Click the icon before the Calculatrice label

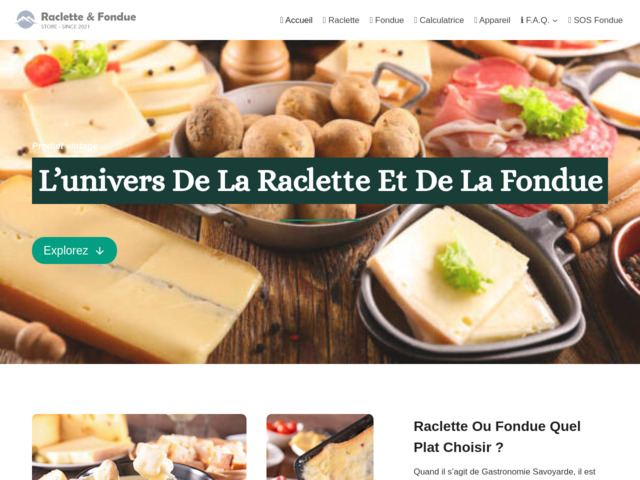(x=416, y=20)
